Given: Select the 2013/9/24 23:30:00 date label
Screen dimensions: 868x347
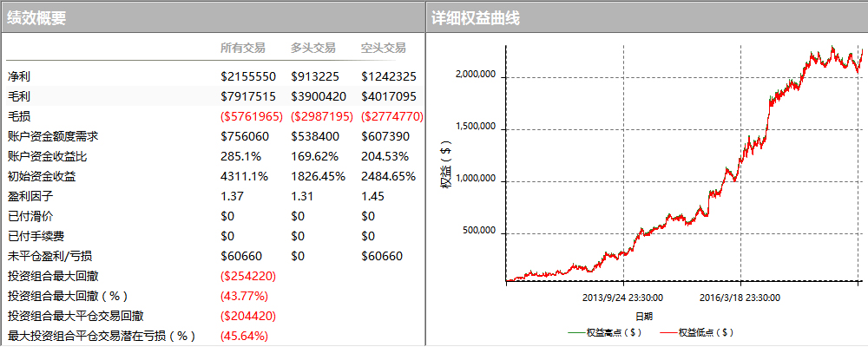Looking at the screenshot, I should (x=622, y=297).
